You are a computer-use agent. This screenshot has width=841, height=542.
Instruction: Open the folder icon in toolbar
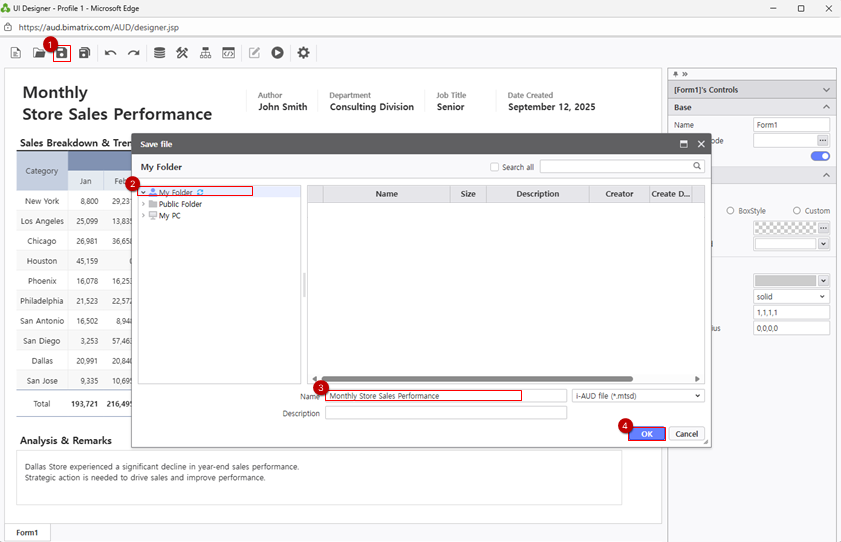[39, 53]
